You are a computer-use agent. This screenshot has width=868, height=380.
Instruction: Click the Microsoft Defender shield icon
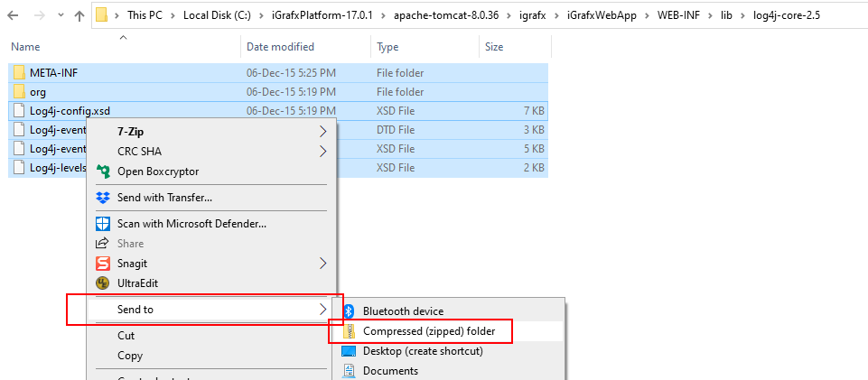pos(102,223)
